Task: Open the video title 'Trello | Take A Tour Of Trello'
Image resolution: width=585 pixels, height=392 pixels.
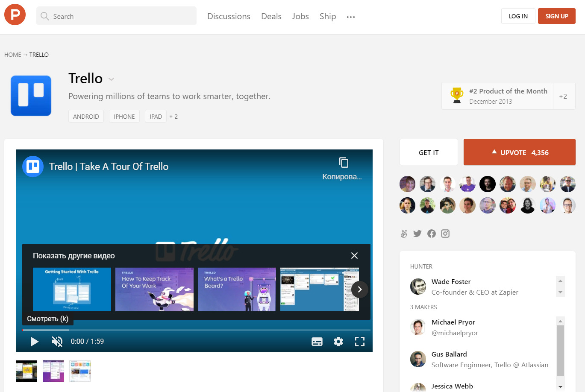Action: pos(109,167)
